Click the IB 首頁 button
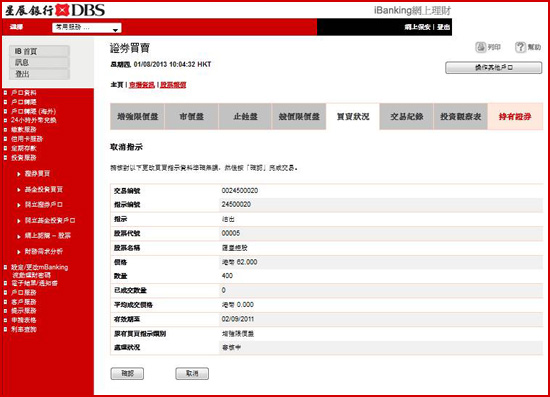The image size is (550, 397). 39,51
